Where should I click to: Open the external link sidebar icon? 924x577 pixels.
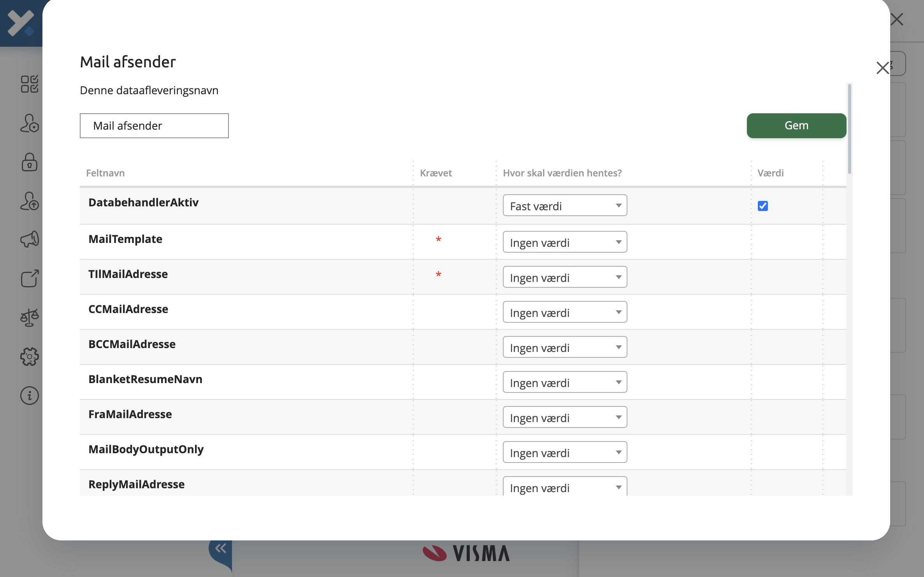pyautogui.click(x=30, y=278)
